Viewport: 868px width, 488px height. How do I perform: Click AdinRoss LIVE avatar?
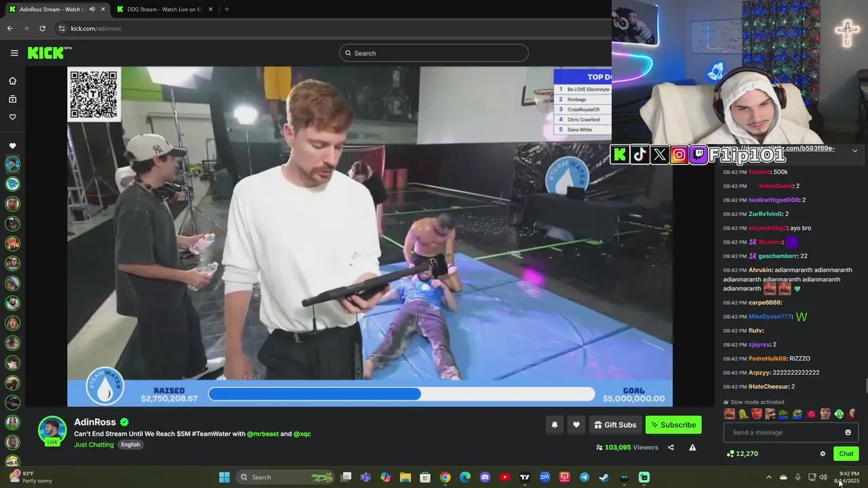52,431
